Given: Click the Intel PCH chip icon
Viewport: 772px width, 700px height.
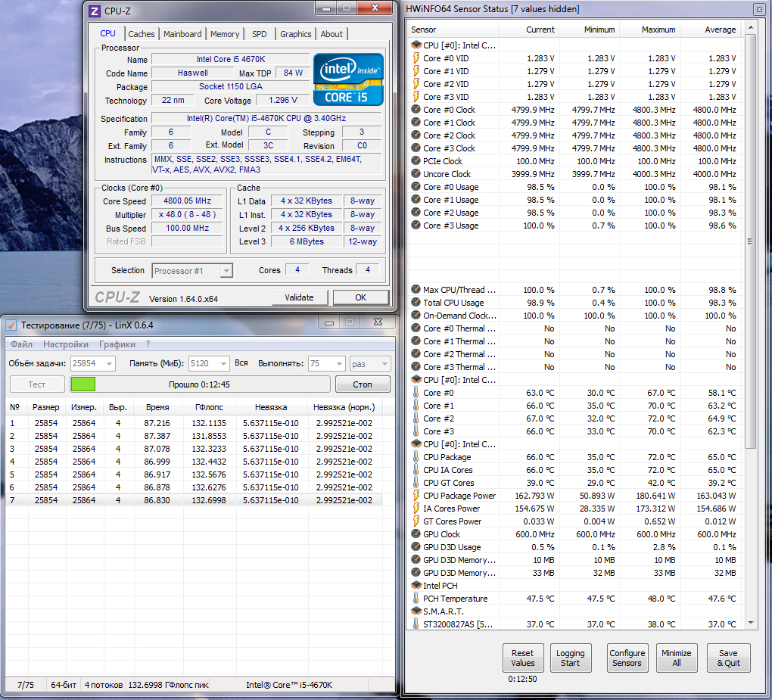Looking at the screenshot, I should (416, 585).
